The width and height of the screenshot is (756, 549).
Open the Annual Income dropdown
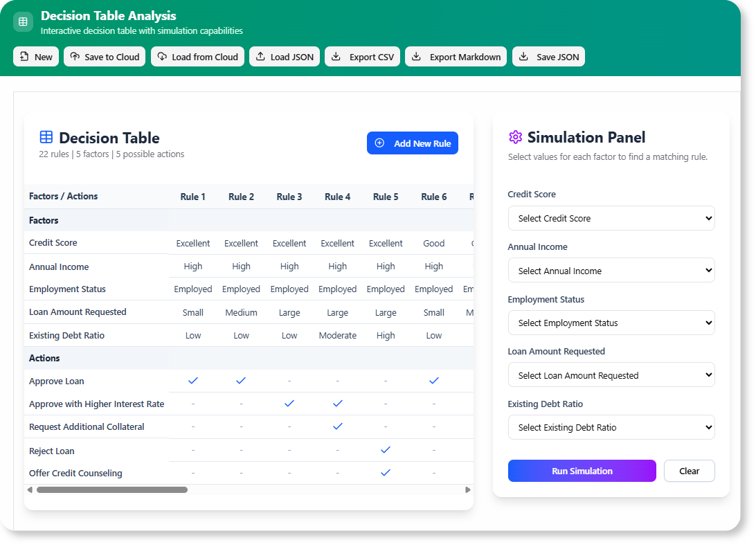[611, 270]
